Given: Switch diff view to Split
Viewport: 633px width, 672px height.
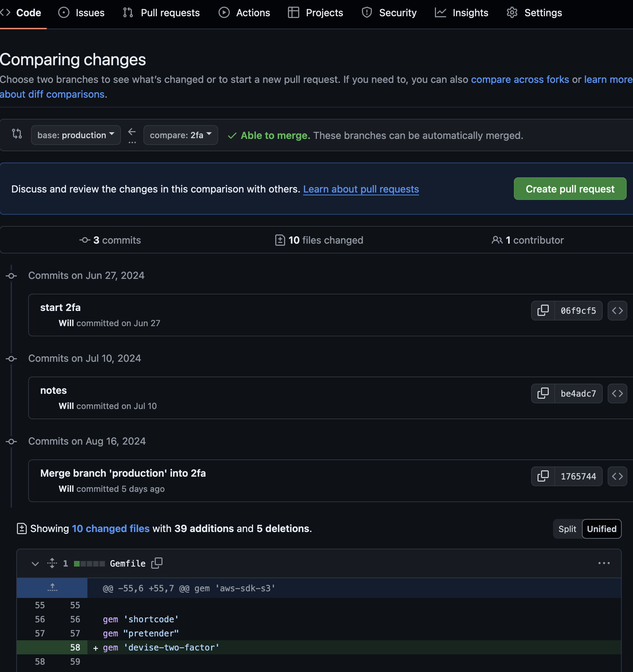Looking at the screenshot, I should pyautogui.click(x=567, y=529).
